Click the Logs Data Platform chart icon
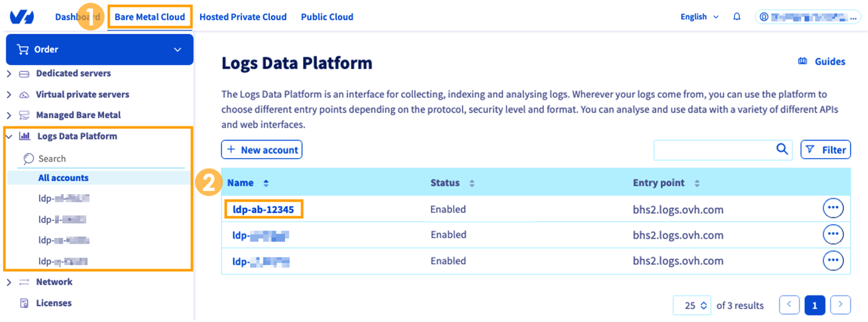868x322 pixels. coord(25,136)
